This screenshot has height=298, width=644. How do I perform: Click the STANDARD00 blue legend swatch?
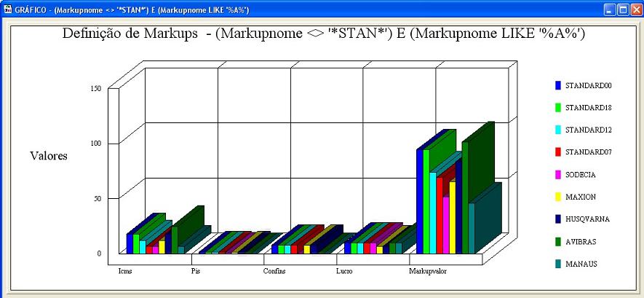pos(557,85)
